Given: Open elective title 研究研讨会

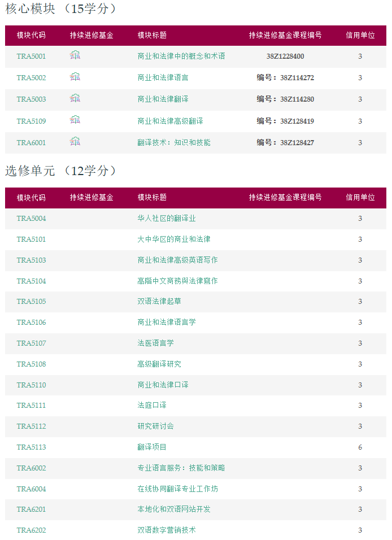Looking at the screenshot, I should [155, 426].
